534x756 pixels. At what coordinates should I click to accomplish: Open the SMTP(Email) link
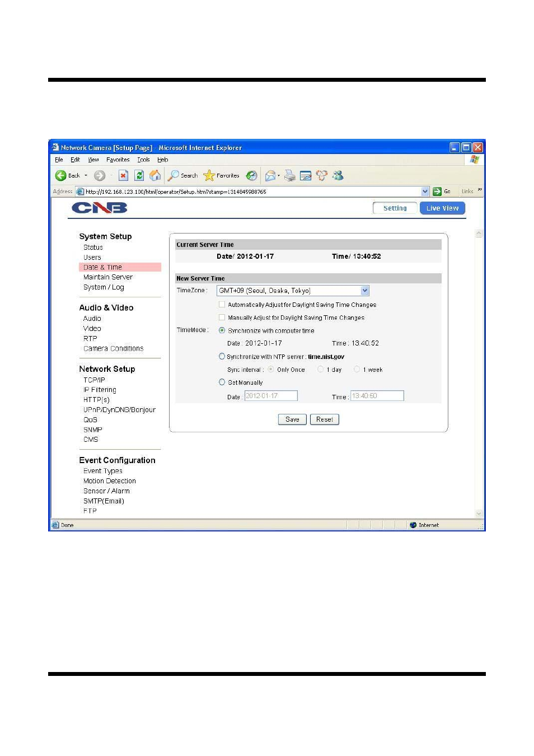click(x=104, y=501)
